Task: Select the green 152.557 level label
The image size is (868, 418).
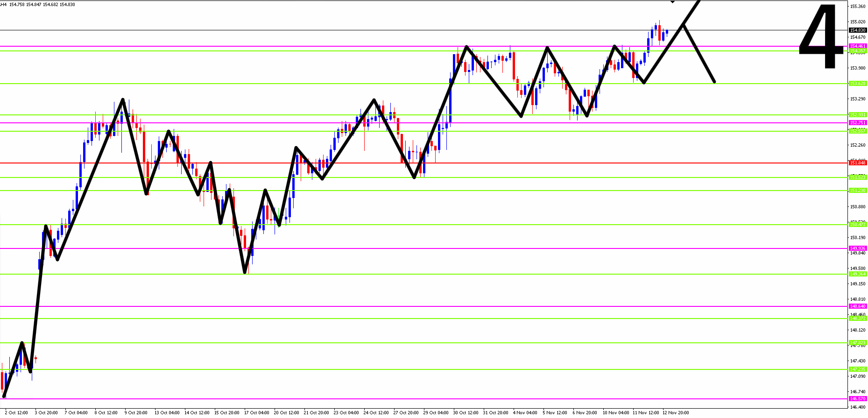Action: pyautogui.click(x=858, y=131)
